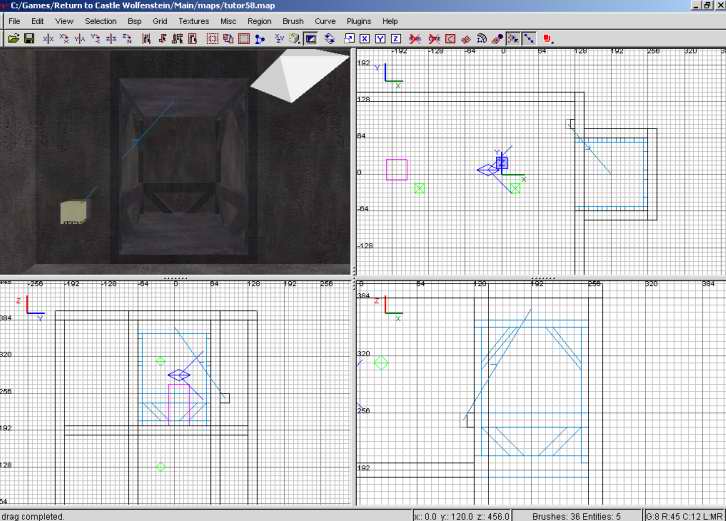Expand the Curve menu
The width and height of the screenshot is (726, 521).
click(325, 21)
